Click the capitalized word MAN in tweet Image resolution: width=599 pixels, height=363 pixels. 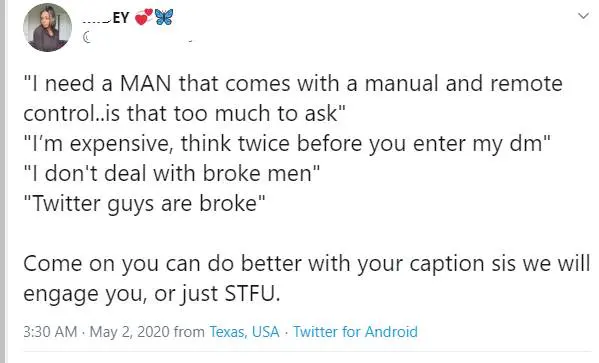pos(146,83)
